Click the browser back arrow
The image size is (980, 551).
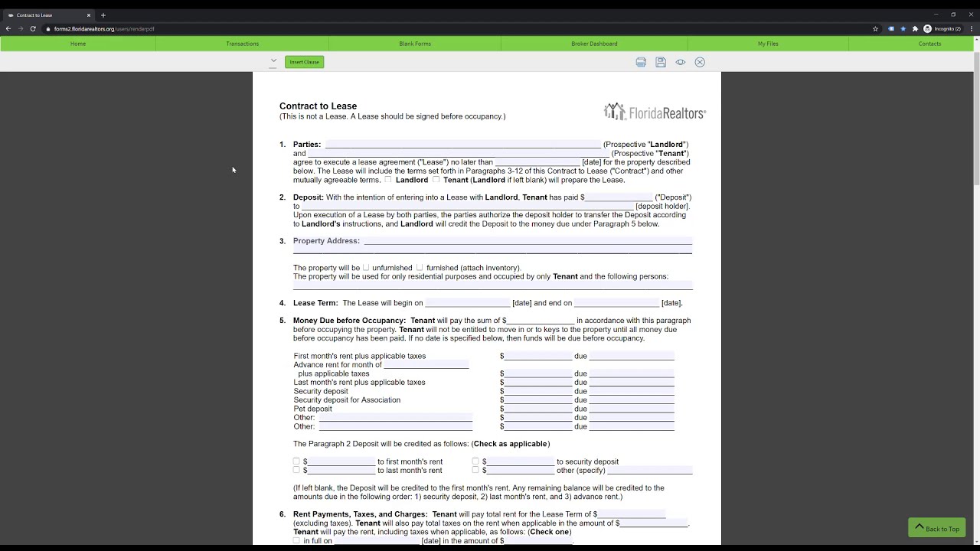8,29
